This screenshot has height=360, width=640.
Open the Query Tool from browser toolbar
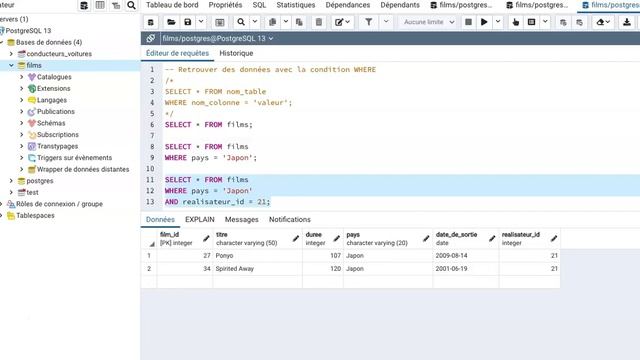[84, 5]
